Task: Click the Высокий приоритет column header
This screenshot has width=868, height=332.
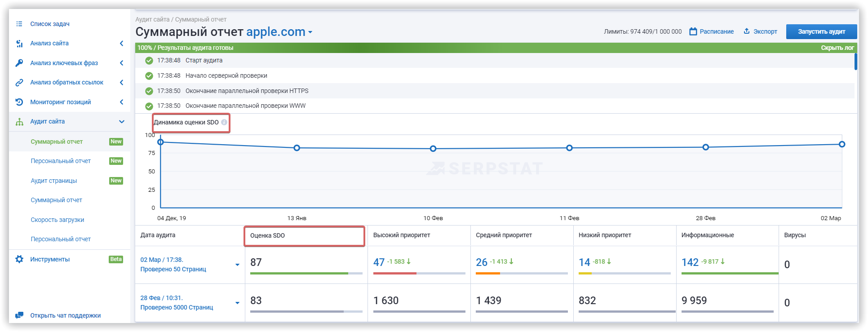Action: pos(402,235)
